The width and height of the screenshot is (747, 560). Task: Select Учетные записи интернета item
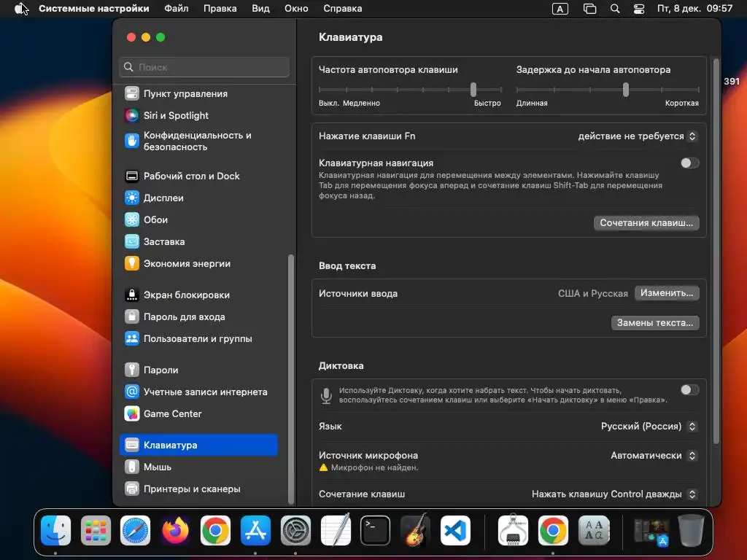pyautogui.click(x=198, y=392)
